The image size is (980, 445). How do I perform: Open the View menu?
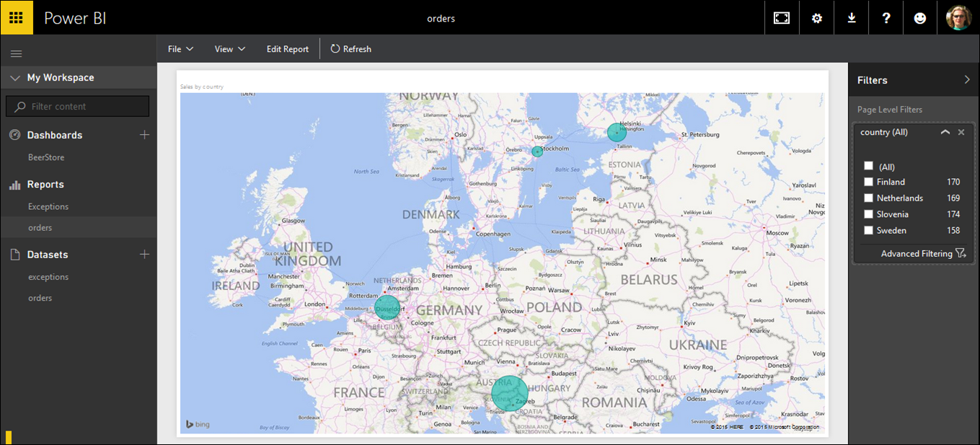point(230,49)
